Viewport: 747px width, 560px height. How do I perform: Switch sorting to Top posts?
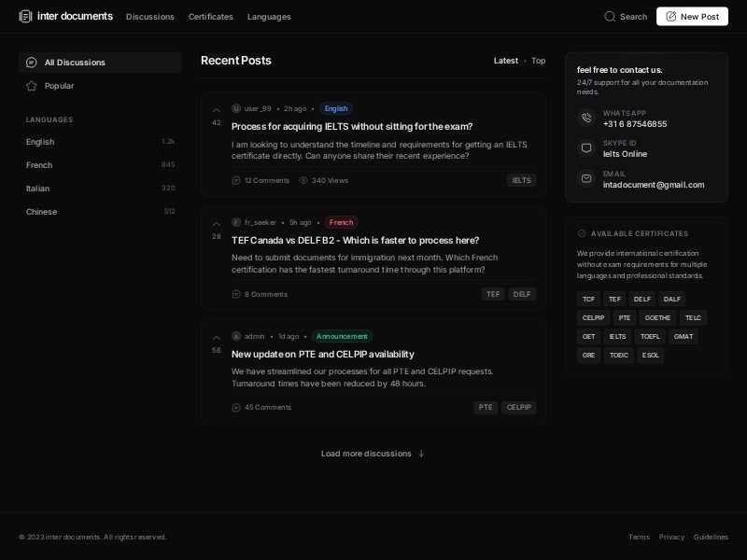point(539,61)
